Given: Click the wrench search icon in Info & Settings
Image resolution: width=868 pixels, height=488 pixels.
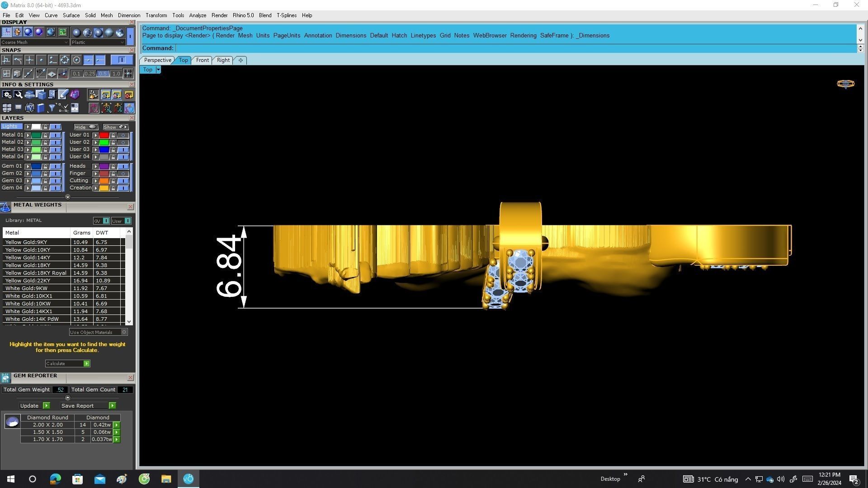Looking at the screenshot, I should pyautogui.click(x=18, y=94).
